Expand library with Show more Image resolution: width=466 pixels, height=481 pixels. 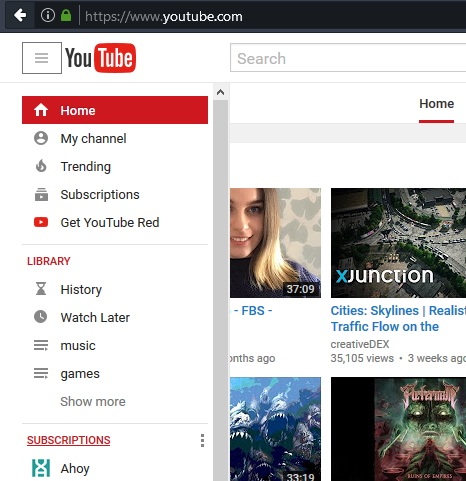click(x=93, y=401)
